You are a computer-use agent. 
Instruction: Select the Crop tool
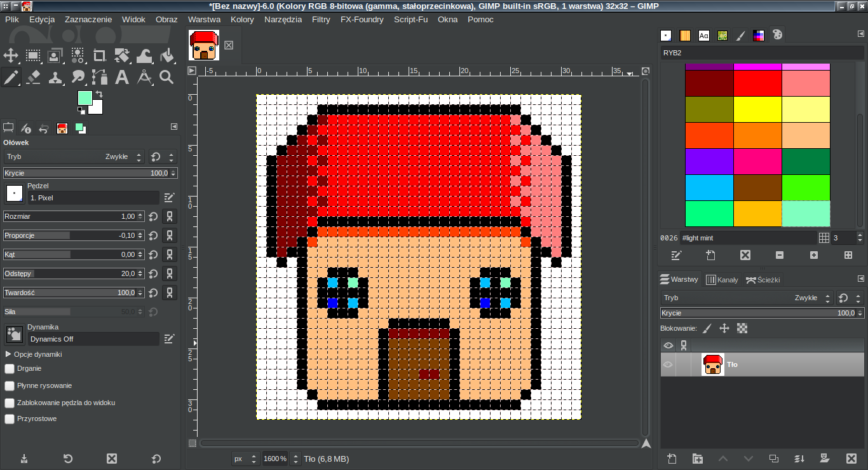click(x=100, y=55)
